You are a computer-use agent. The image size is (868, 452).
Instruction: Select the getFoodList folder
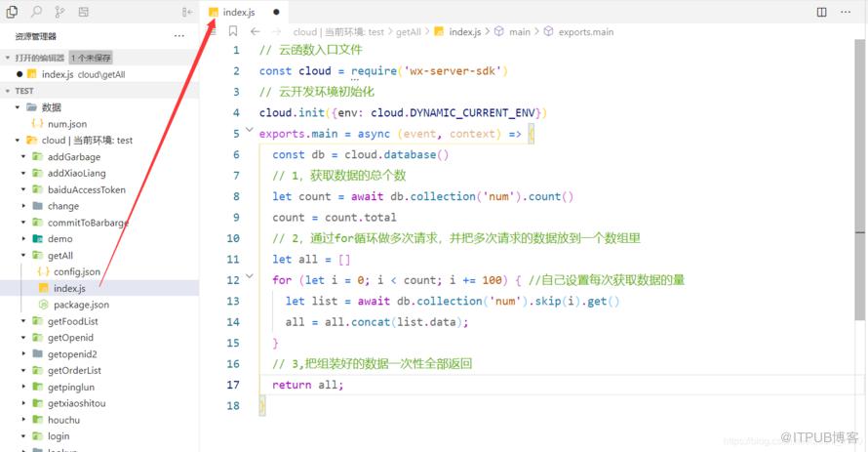point(72,321)
